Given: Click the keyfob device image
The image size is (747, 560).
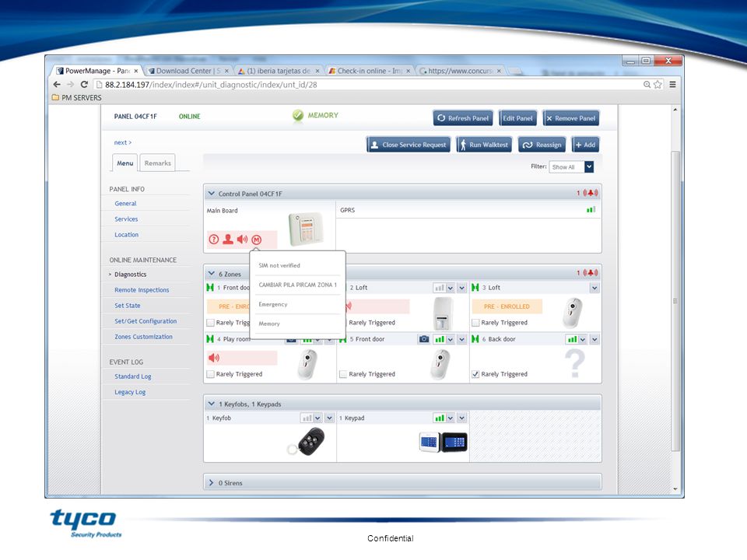Looking at the screenshot, I should tap(307, 442).
